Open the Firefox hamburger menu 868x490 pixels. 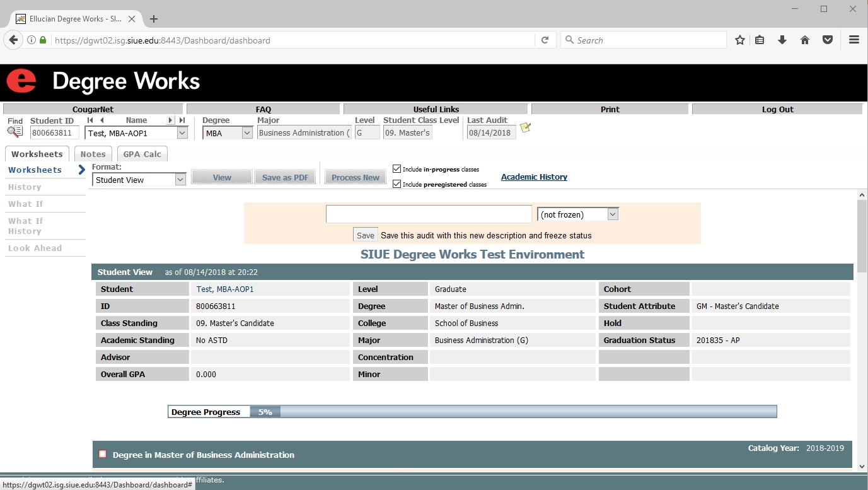pos(854,40)
